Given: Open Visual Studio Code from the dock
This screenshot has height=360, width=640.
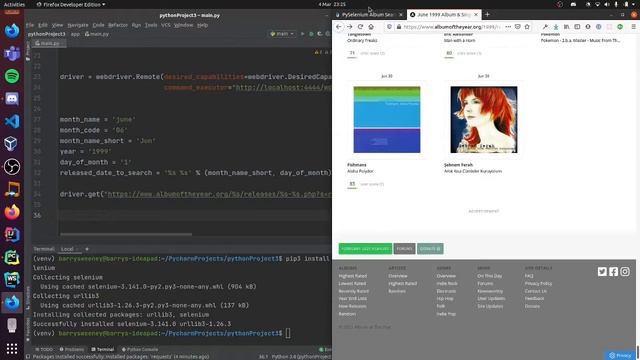Looking at the screenshot, I should pos(12,121).
